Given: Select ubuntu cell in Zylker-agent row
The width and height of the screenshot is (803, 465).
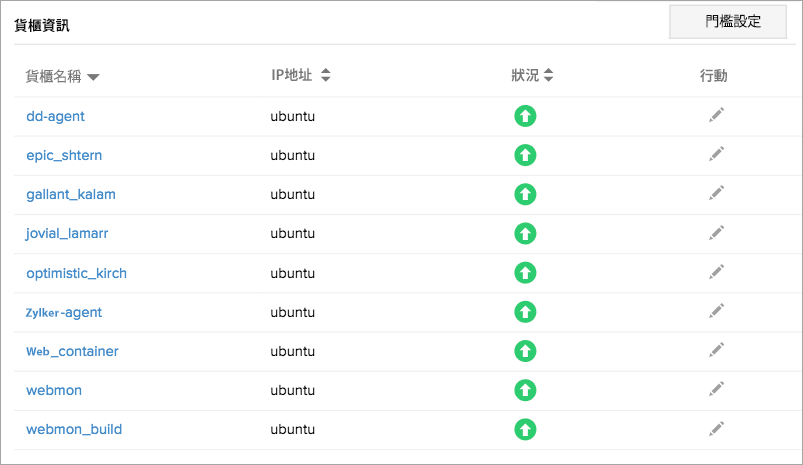Looking at the screenshot, I should pyautogui.click(x=292, y=312).
